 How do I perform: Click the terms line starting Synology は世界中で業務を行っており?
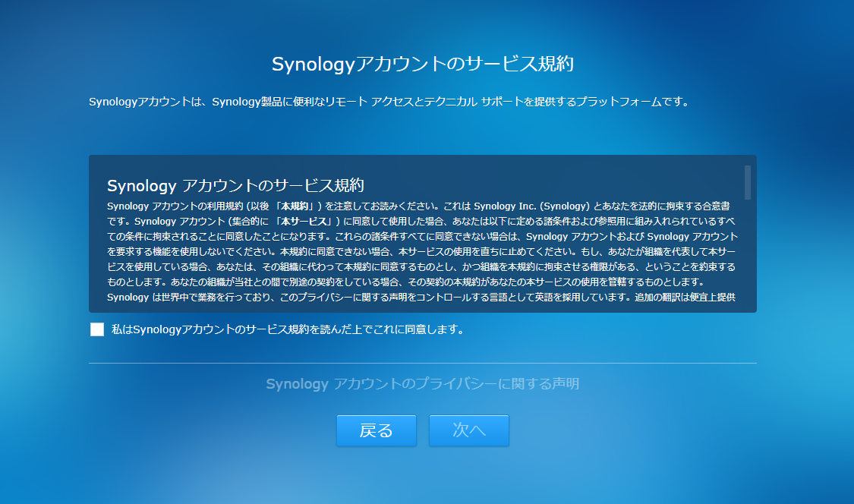421,298
